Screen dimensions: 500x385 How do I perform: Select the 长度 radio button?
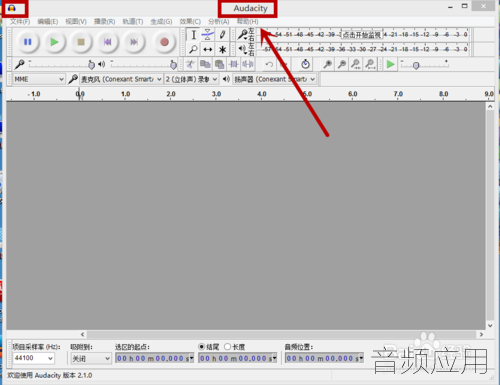click(228, 347)
